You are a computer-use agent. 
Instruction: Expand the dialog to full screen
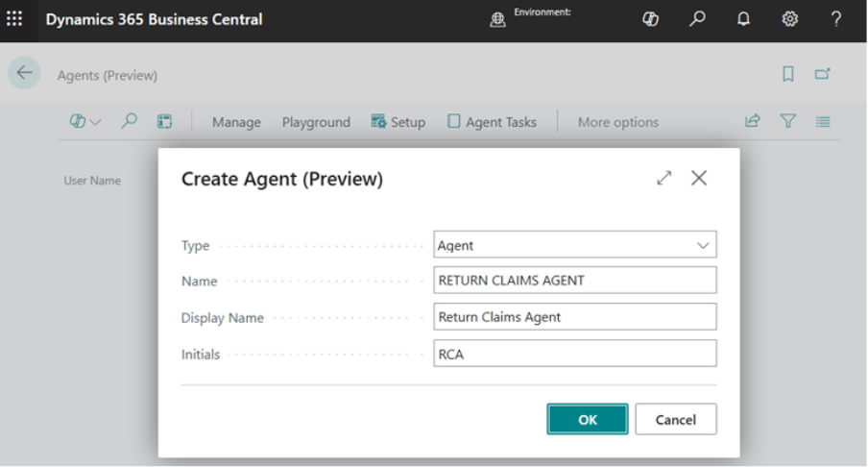click(x=663, y=178)
